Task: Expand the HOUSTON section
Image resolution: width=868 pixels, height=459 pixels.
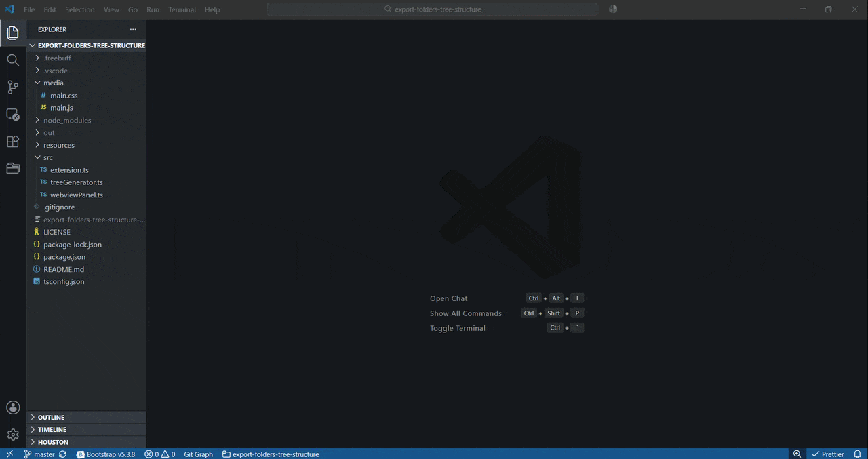Action: (86, 442)
